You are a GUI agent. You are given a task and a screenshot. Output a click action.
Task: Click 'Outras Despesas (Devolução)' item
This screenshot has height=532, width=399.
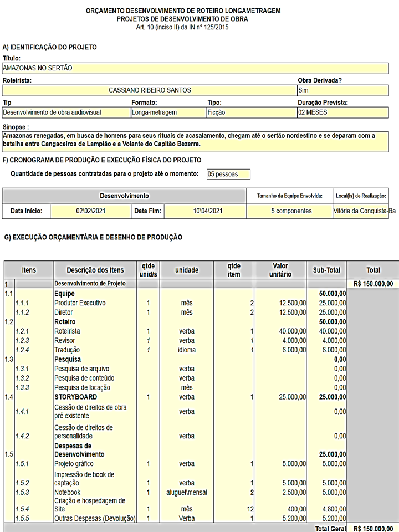click(x=95, y=519)
